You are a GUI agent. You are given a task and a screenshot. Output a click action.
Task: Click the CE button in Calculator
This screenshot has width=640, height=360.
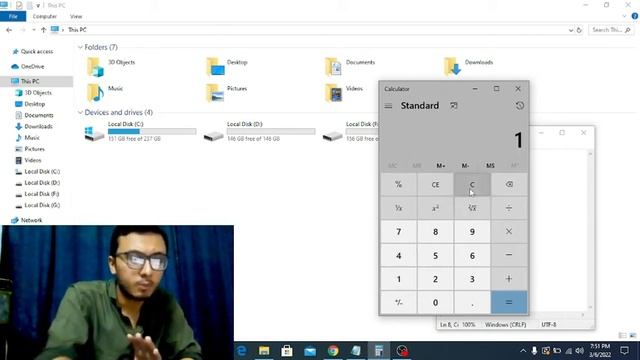pos(436,184)
